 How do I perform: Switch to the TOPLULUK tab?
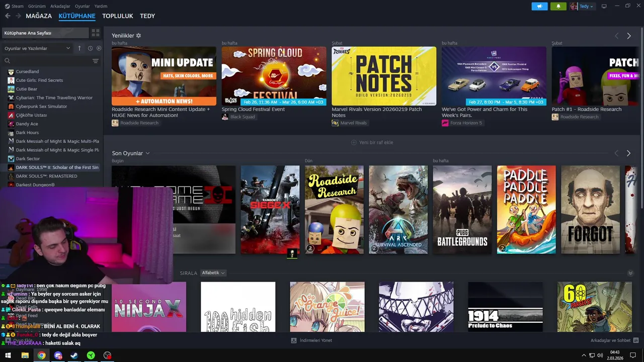tap(118, 16)
